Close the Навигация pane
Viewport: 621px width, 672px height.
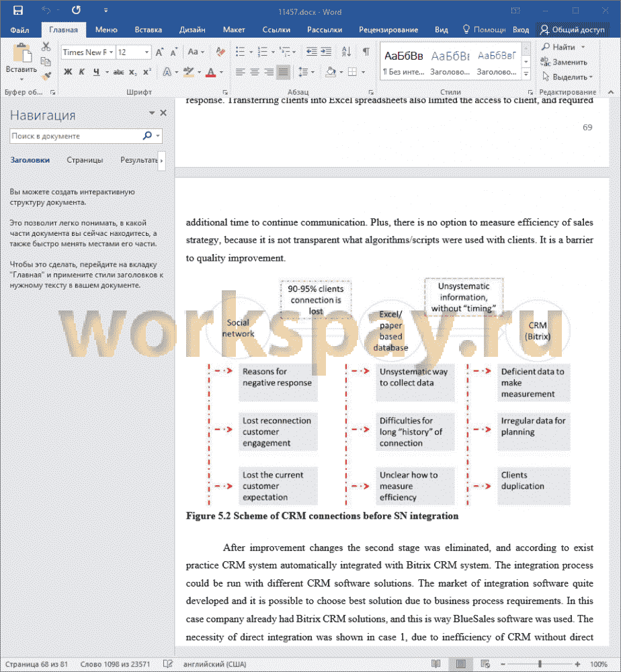point(163,113)
